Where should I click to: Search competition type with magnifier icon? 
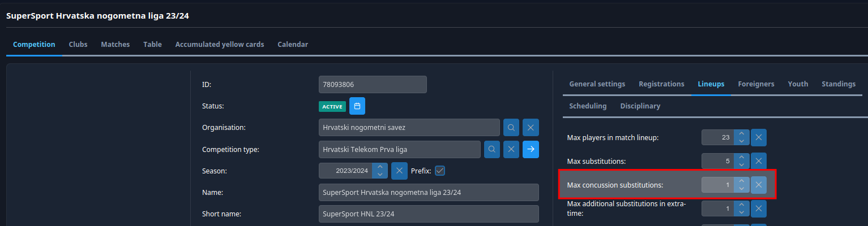[x=492, y=149]
